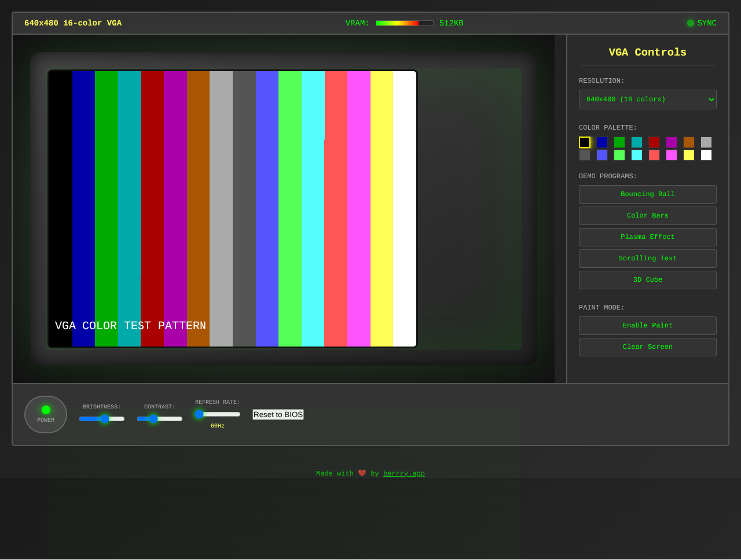Select the magenta color swatch

672,142
